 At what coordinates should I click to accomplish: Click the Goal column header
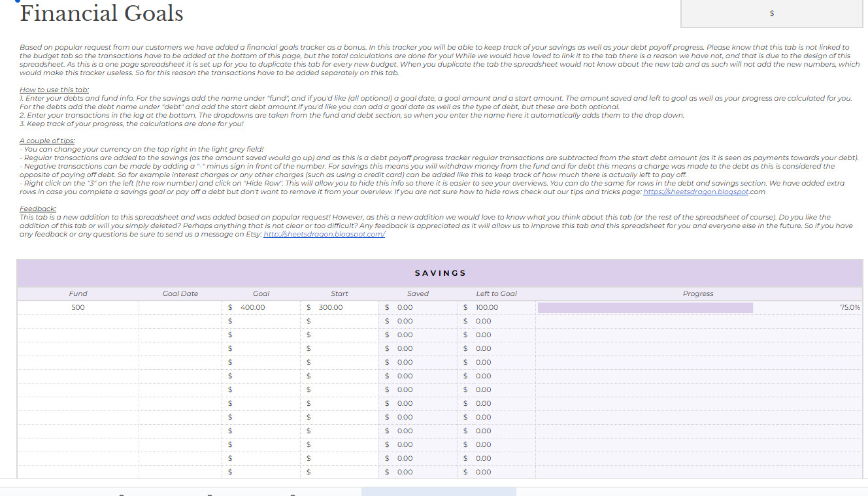261,293
